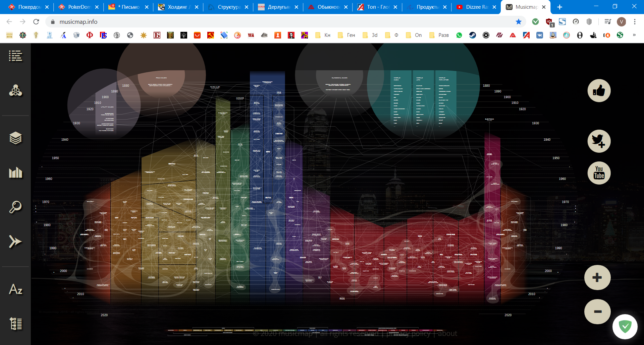
Task: Open the list menu icon in sidebar
Action: (x=15, y=56)
